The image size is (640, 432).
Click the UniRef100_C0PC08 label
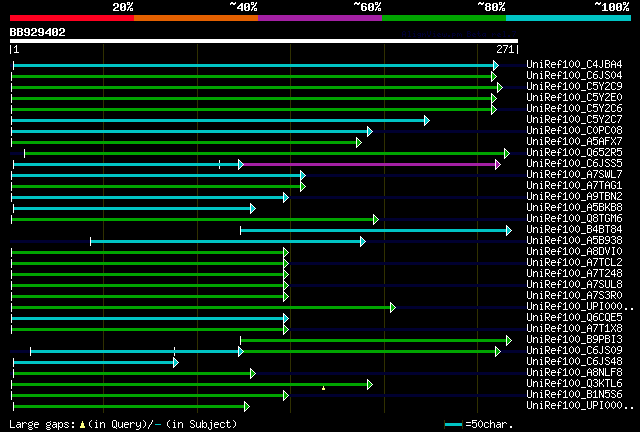[x=574, y=131]
